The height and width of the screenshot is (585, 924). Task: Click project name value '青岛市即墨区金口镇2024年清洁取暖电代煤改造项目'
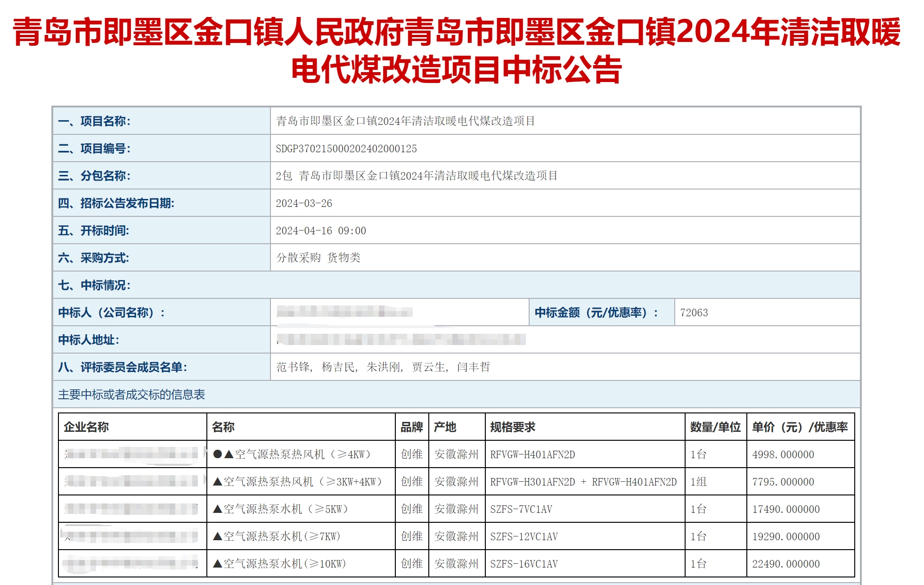[x=405, y=121]
